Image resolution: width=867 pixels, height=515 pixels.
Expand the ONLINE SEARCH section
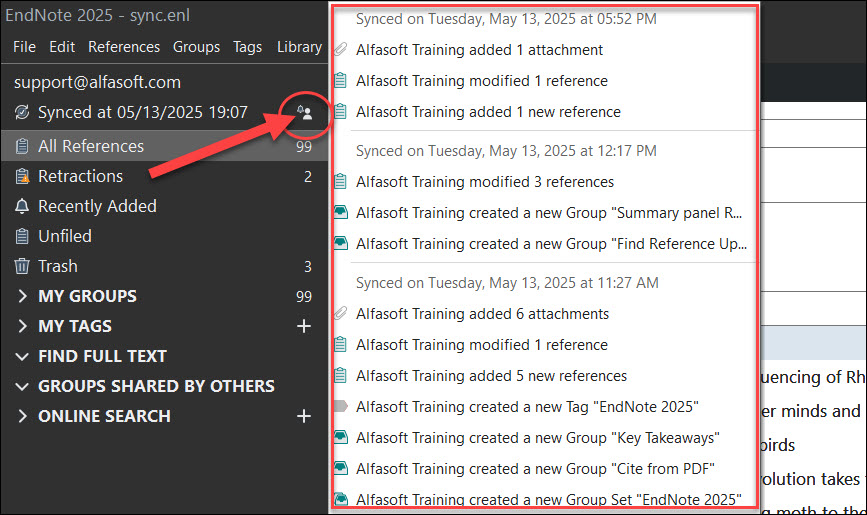tap(22, 416)
